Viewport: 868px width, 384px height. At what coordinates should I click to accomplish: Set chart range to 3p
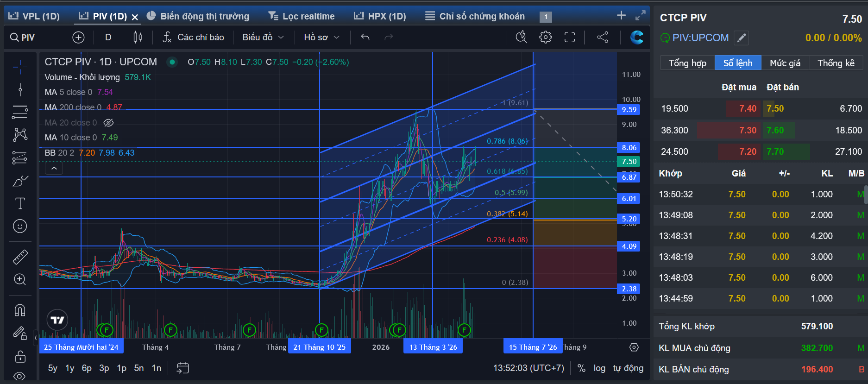click(104, 368)
